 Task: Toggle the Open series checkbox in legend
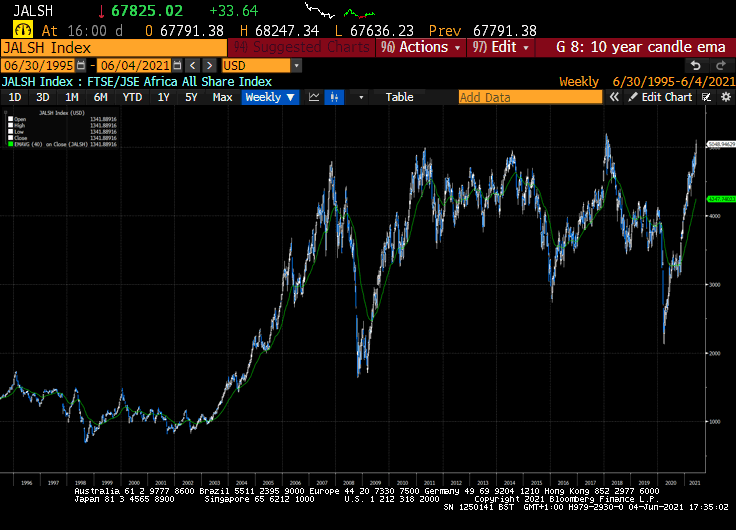pyautogui.click(x=10, y=119)
